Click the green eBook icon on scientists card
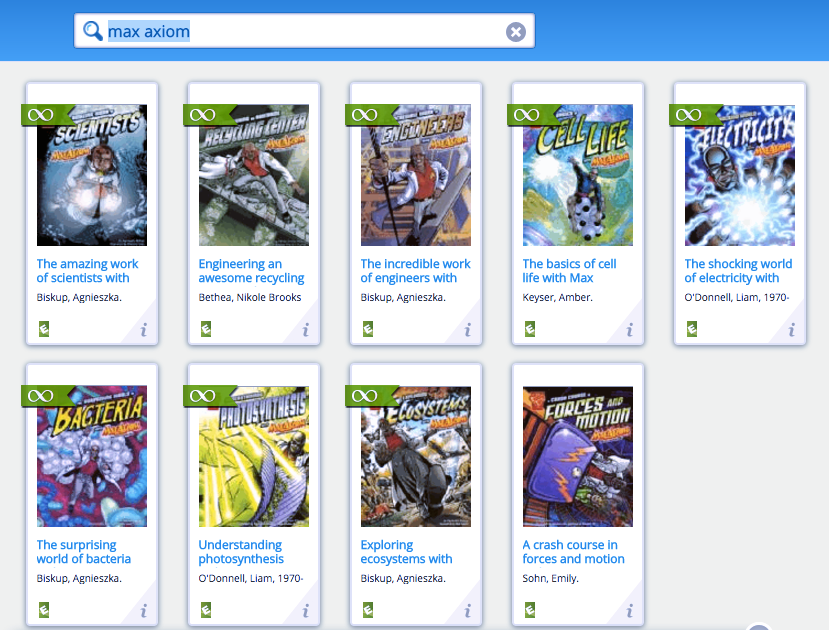This screenshot has height=630, width=829. point(44,329)
